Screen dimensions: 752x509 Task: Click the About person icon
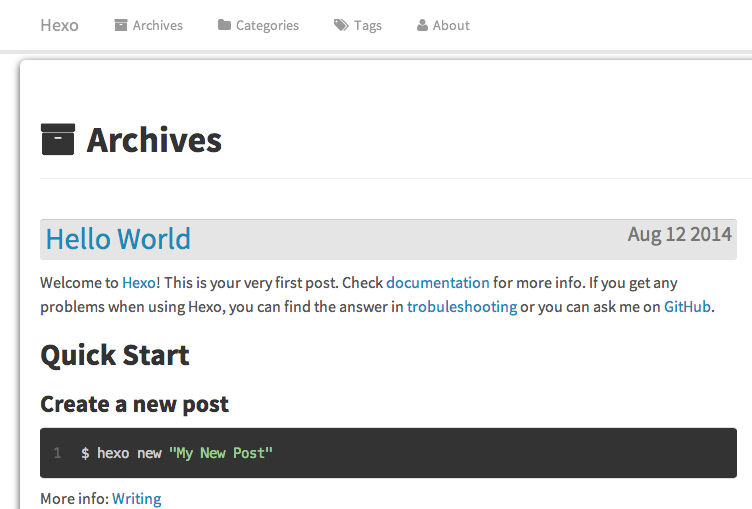[422, 25]
